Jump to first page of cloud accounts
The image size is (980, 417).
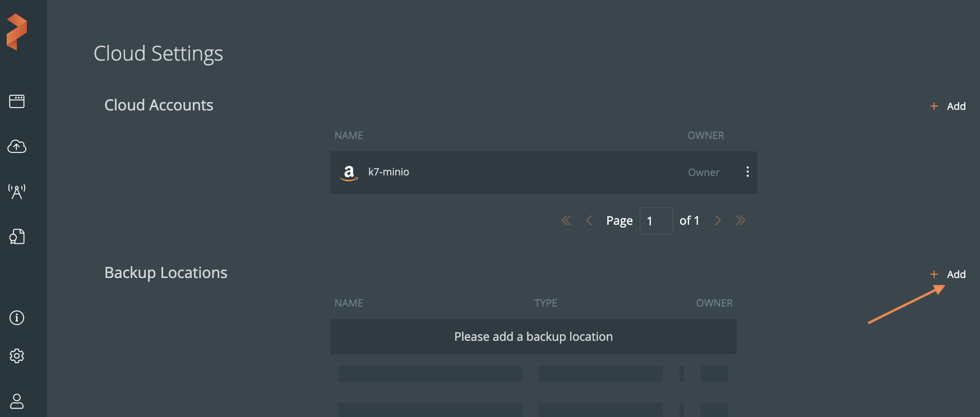pyautogui.click(x=566, y=221)
